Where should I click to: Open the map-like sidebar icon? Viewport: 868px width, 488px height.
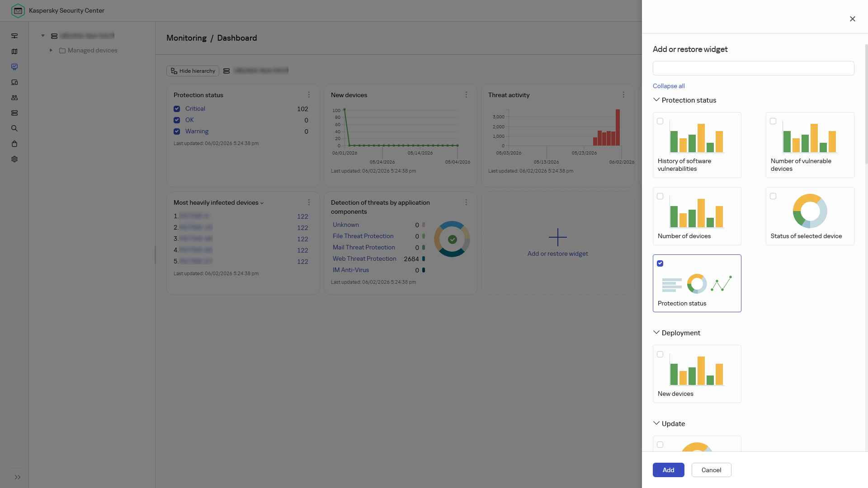[x=14, y=52]
